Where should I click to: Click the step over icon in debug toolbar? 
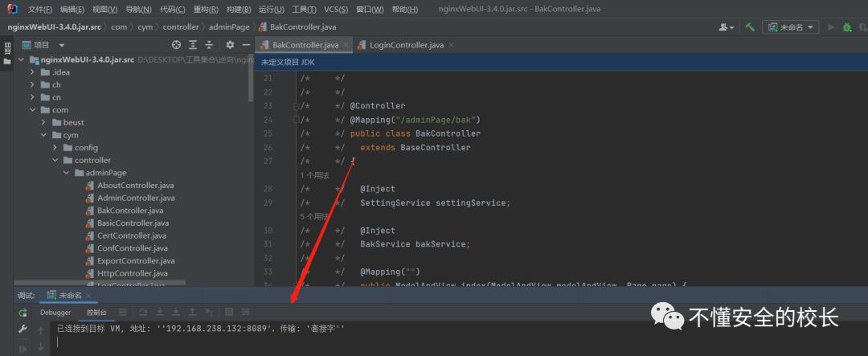click(143, 313)
